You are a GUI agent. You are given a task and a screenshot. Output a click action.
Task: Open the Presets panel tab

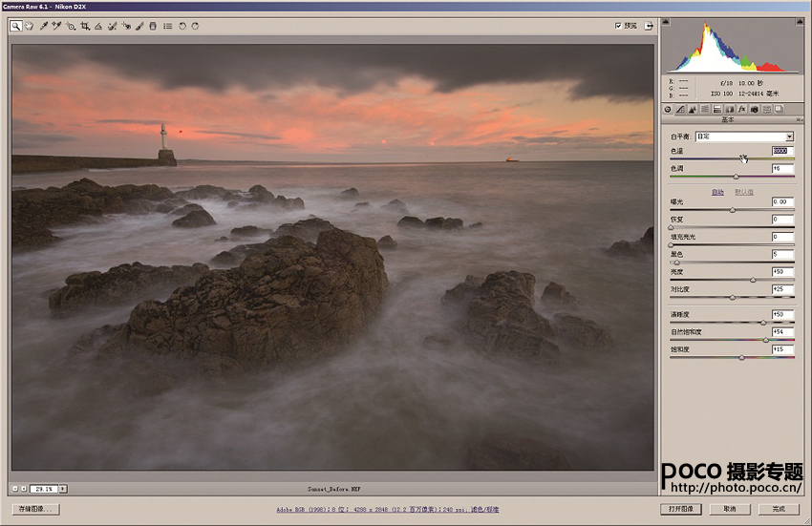coord(767,109)
